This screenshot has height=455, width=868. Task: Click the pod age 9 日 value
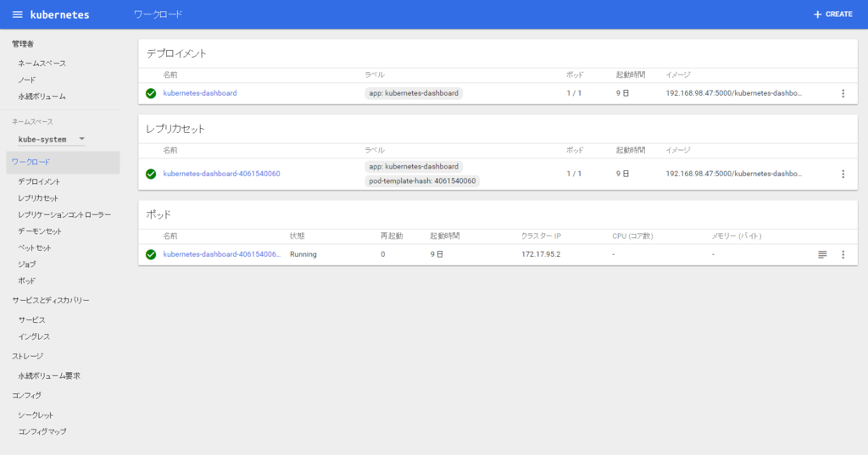coord(437,255)
